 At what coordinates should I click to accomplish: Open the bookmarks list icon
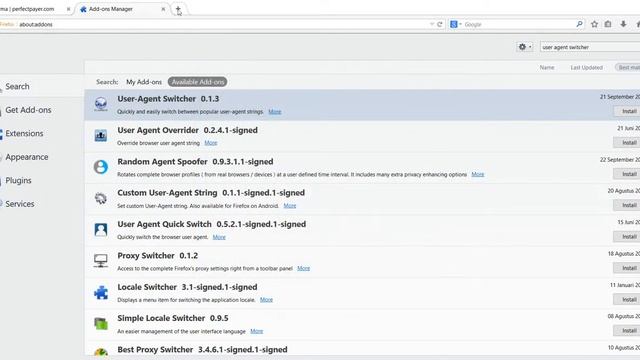(x=608, y=24)
